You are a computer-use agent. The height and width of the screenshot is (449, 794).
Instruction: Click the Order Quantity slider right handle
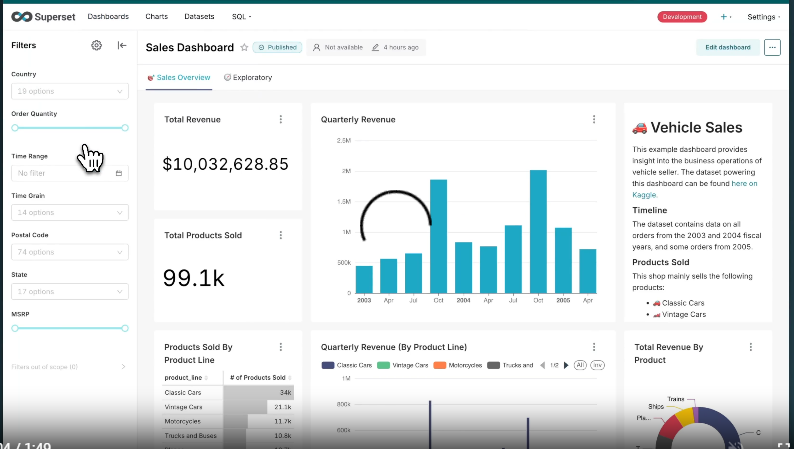tap(125, 128)
